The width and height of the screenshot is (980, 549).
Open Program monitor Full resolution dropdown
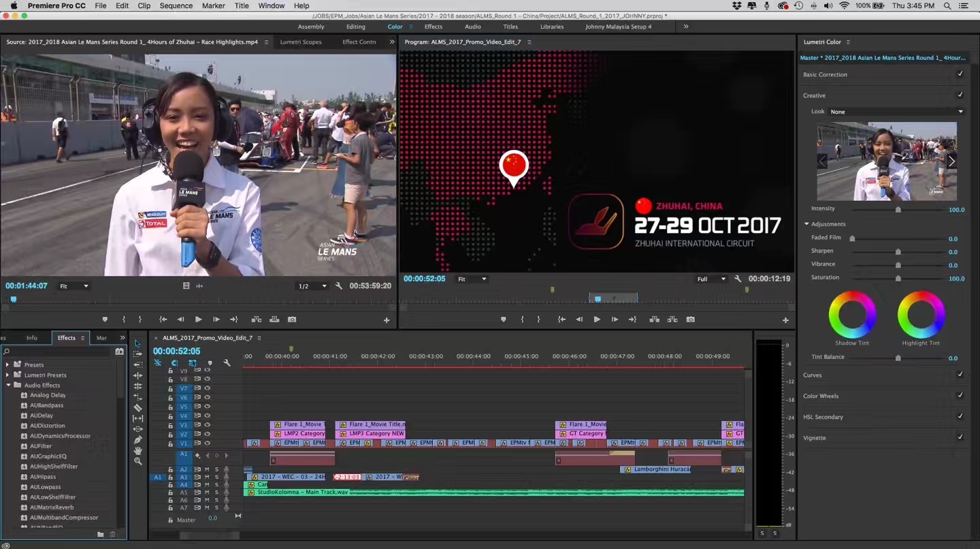click(x=711, y=279)
